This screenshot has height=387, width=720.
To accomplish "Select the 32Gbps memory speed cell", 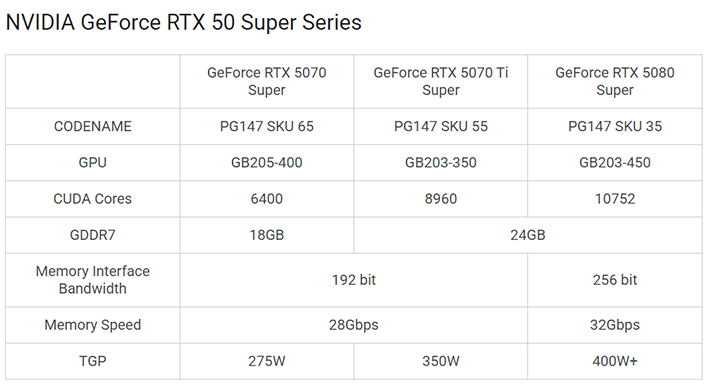I will tap(615, 325).
